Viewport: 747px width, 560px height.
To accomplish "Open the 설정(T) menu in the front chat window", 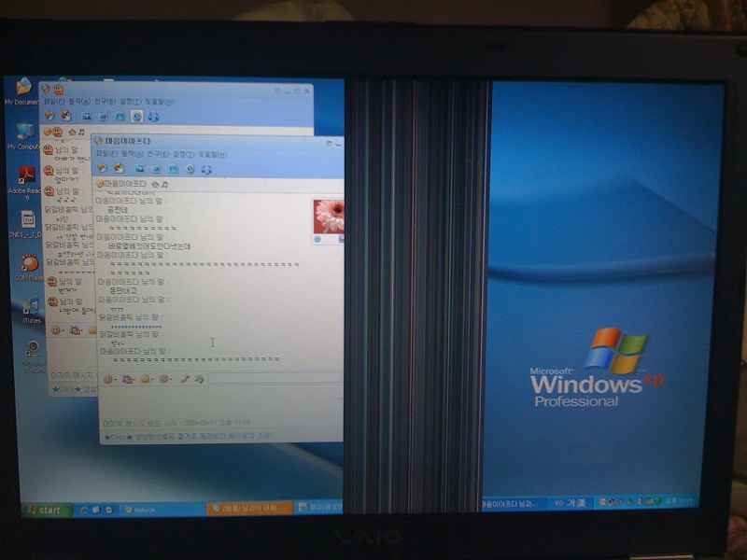I will click(x=183, y=154).
